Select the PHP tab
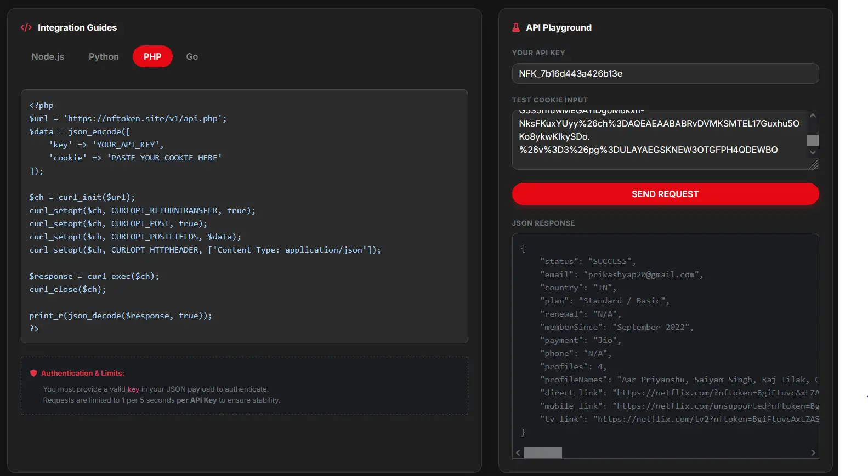 tap(152, 56)
